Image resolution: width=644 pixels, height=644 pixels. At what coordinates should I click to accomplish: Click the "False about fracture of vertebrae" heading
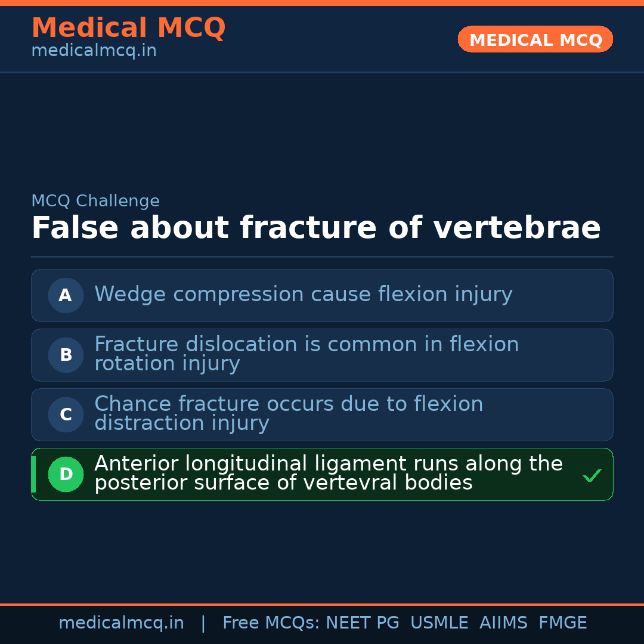tap(315, 228)
